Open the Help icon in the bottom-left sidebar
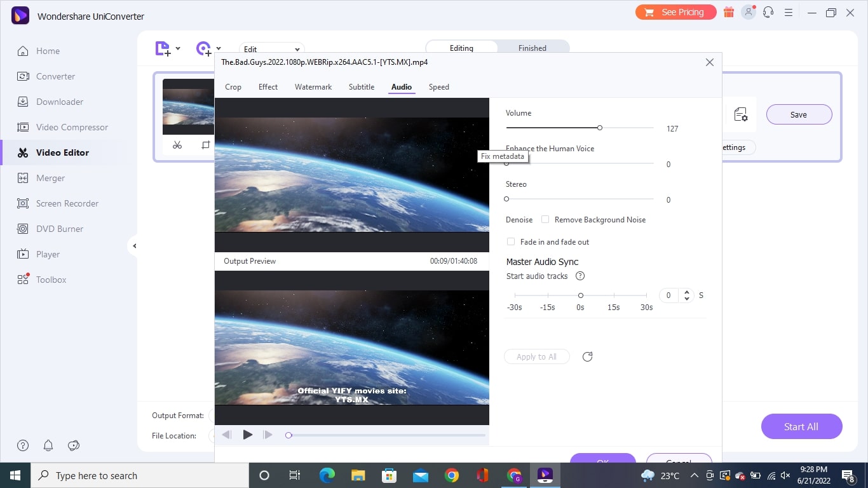 [23, 445]
